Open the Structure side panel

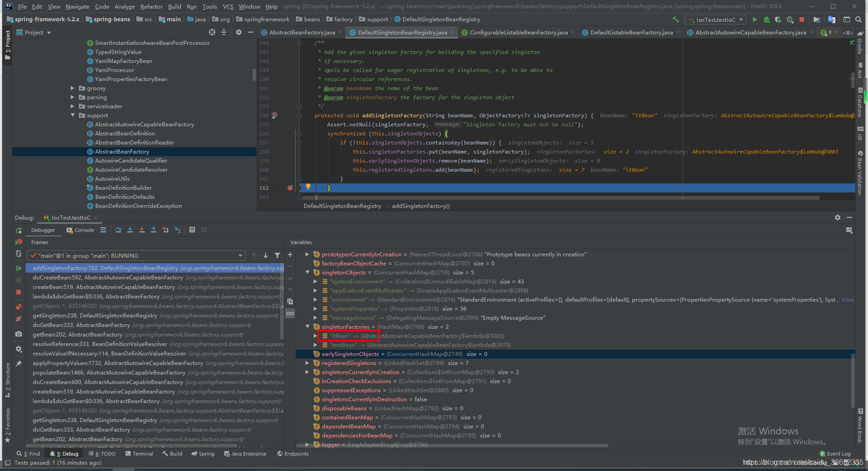tap(7, 380)
